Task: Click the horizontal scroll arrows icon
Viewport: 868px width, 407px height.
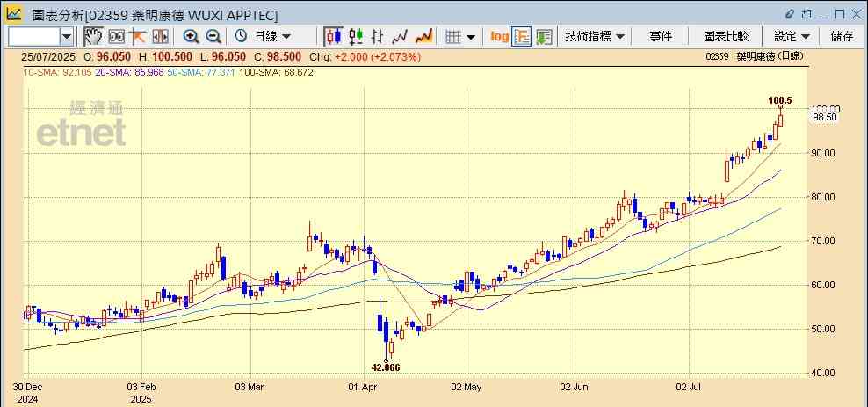Action: coord(160,37)
